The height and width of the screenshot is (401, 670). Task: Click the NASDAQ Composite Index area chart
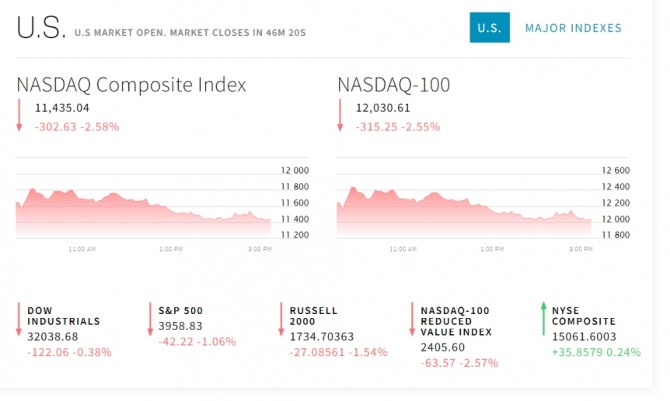(x=143, y=210)
